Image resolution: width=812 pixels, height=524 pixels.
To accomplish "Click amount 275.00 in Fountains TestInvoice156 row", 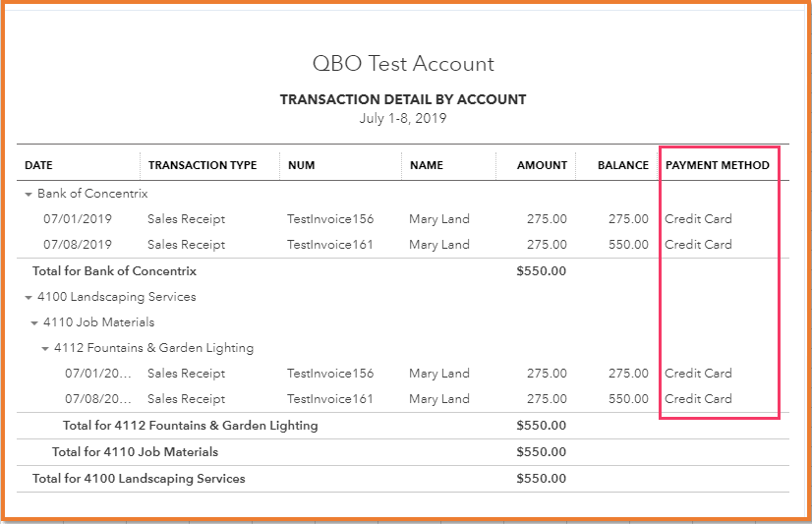I will coord(547,374).
